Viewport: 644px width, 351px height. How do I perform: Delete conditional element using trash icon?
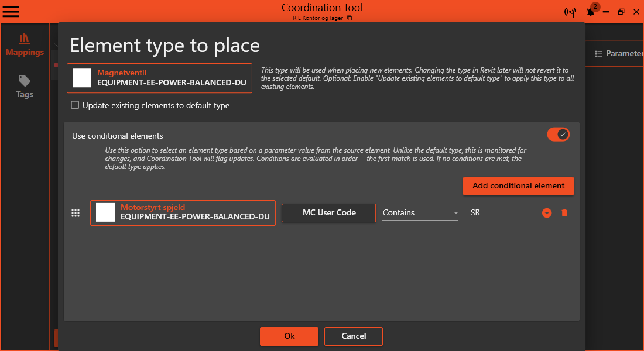point(564,213)
